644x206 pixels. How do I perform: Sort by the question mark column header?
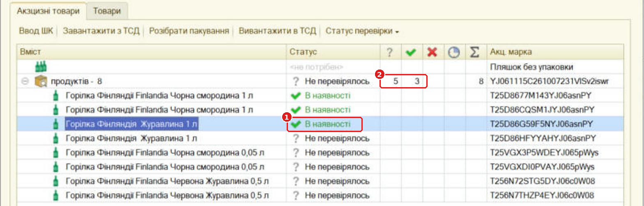(390, 52)
